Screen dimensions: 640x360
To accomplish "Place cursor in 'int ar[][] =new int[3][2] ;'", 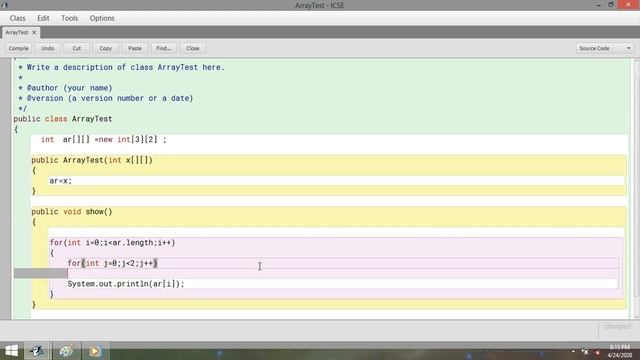I will pos(104,140).
